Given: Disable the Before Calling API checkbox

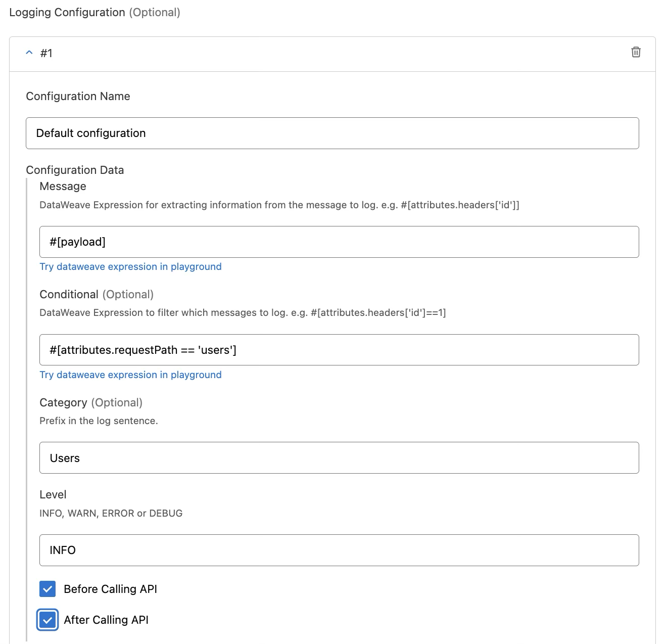Looking at the screenshot, I should [x=47, y=589].
